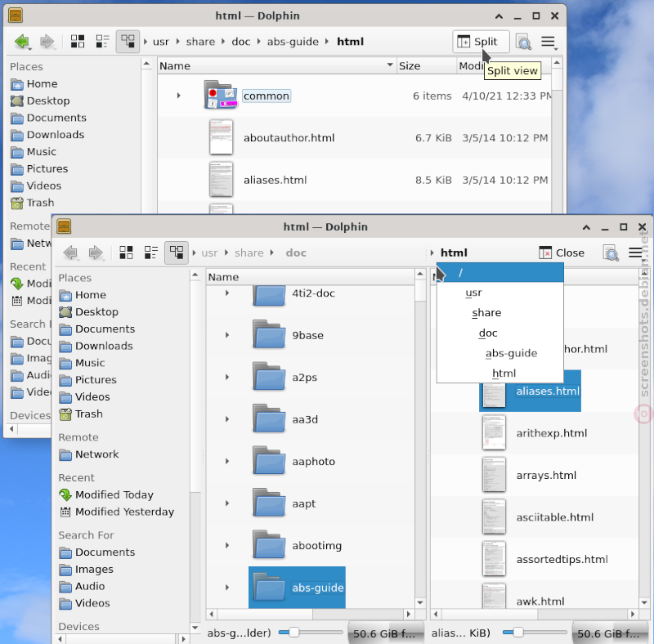Viewport: 654px width, 644px height.
Task: Toggle Details view mode in rear window
Action: pos(128,42)
